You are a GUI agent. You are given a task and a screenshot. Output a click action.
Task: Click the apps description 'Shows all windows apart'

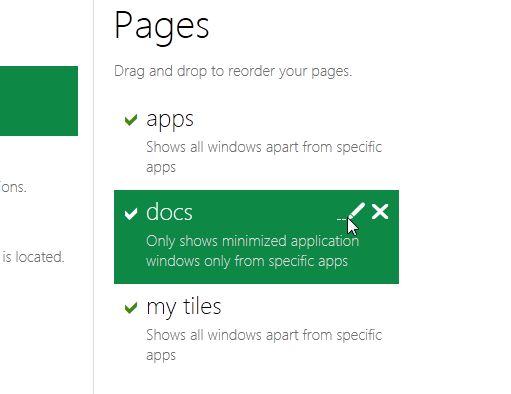click(264, 157)
